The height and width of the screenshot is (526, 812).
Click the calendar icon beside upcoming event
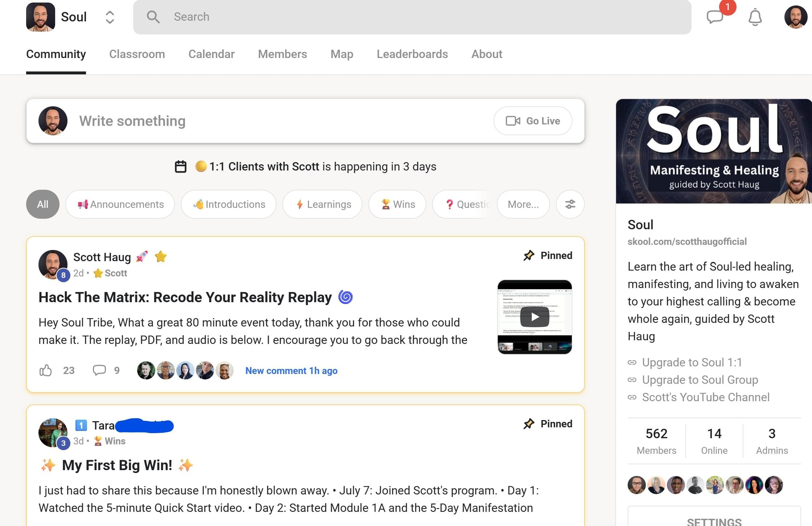coord(180,167)
